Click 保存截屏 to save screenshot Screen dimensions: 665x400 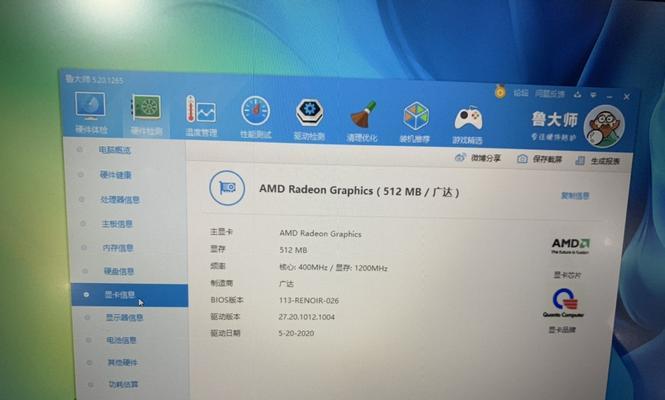tap(539, 159)
